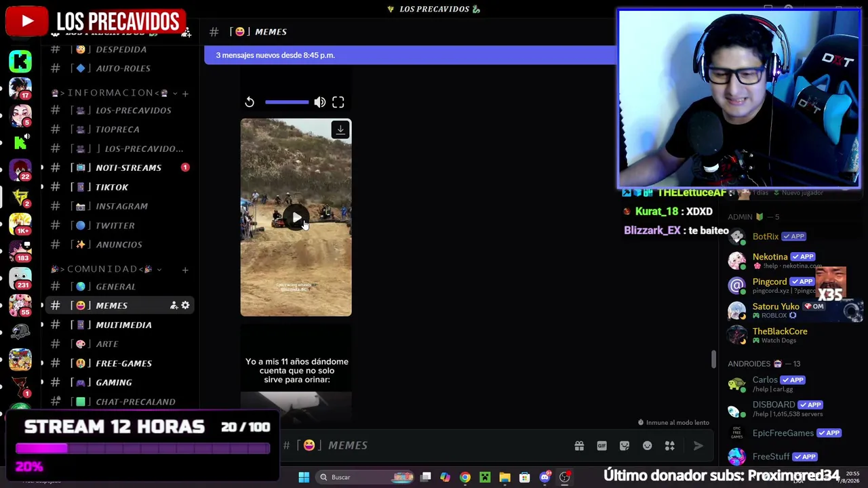Download the dirt race video
Screen dimensions: 868x488
340,129
